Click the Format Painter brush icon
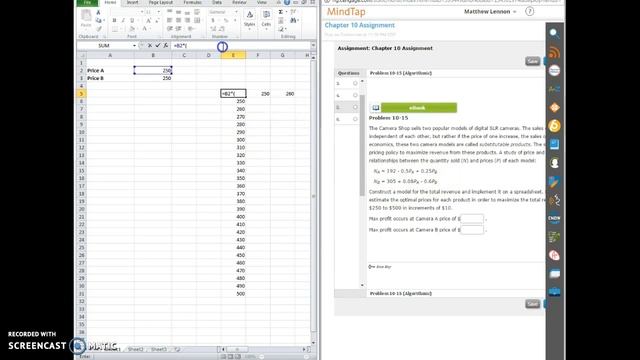Screen dimensions: 640x360 coord(99,29)
